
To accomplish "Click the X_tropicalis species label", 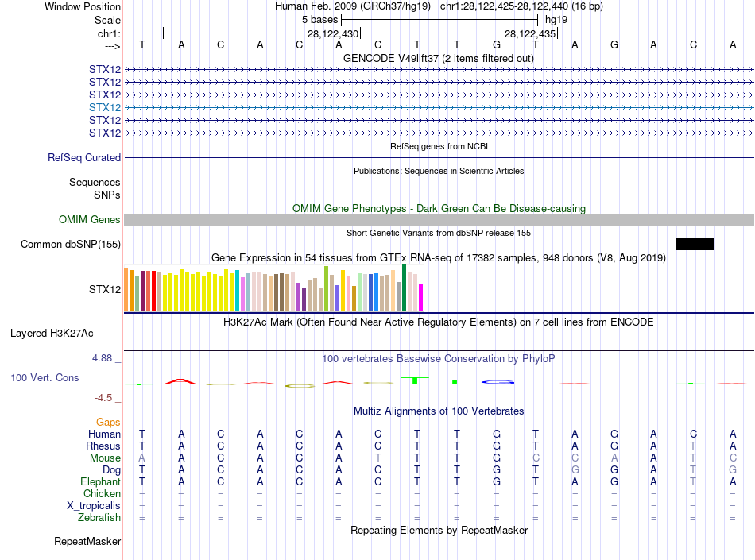I will click(94, 506).
